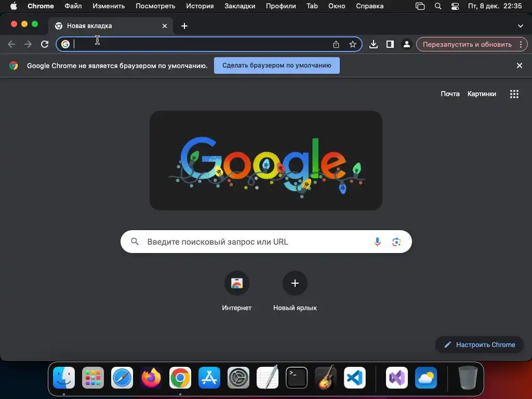
Task: Open TextEdit from the dock
Action: (x=268, y=378)
